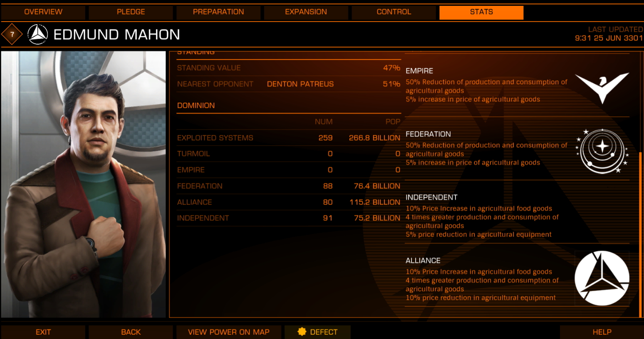644x339 pixels.
Task: Open the Help button
Action: [602, 332]
